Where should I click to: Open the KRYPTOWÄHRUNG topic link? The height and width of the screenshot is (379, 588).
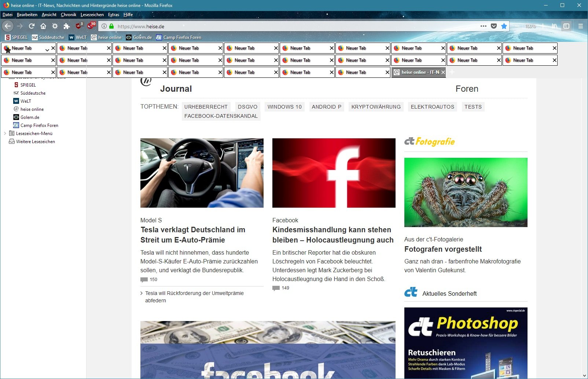(x=376, y=107)
